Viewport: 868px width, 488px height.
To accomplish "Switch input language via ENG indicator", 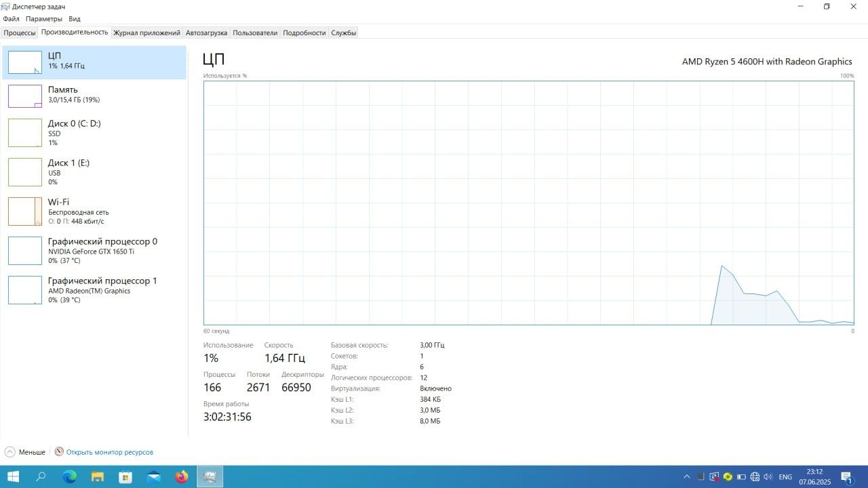I will click(x=785, y=477).
